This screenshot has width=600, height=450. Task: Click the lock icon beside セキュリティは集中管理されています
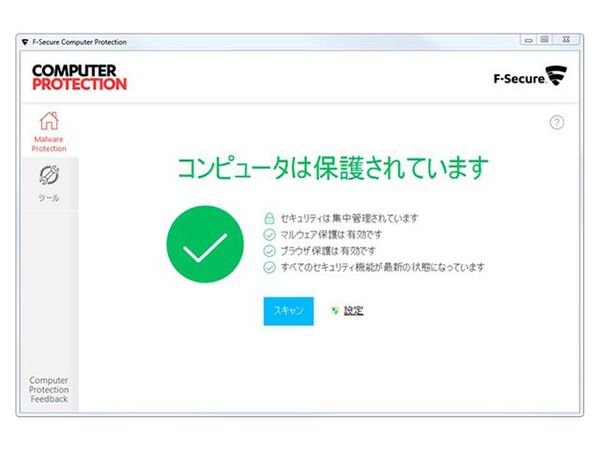269,218
